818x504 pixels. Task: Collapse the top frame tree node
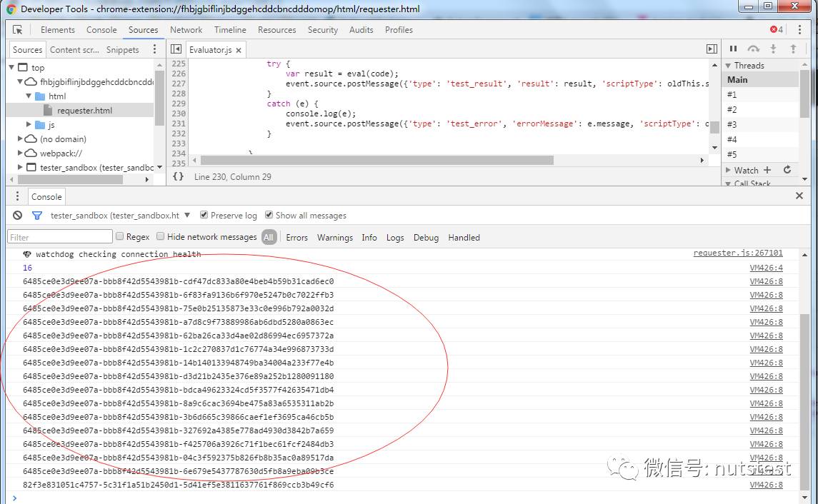click(12, 67)
